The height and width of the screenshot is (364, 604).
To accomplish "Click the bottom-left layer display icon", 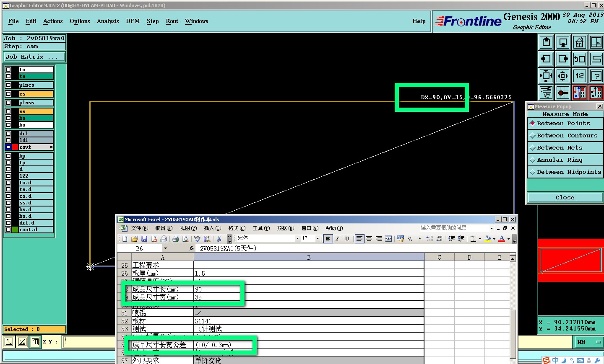I will click(8, 342).
